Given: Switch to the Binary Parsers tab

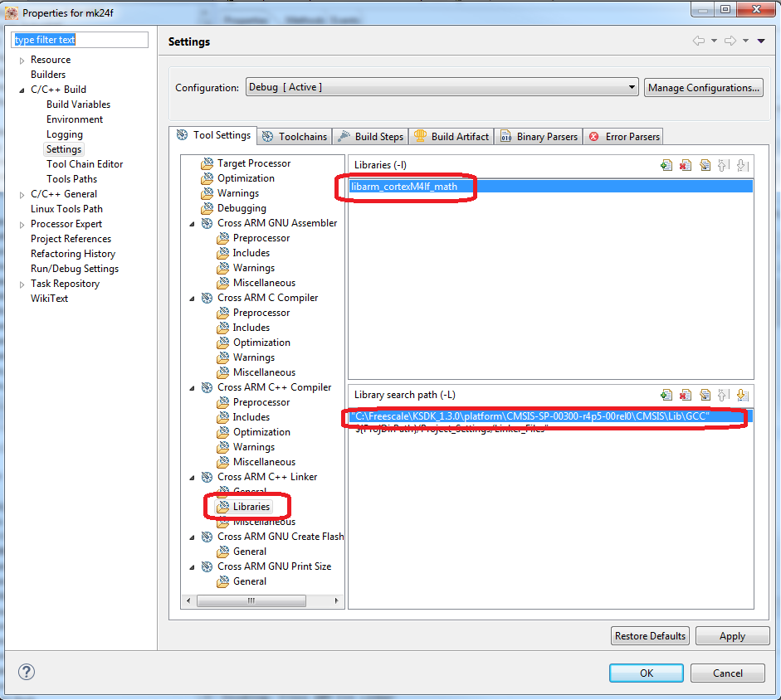Looking at the screenshot, I should (x=539, y=136).
